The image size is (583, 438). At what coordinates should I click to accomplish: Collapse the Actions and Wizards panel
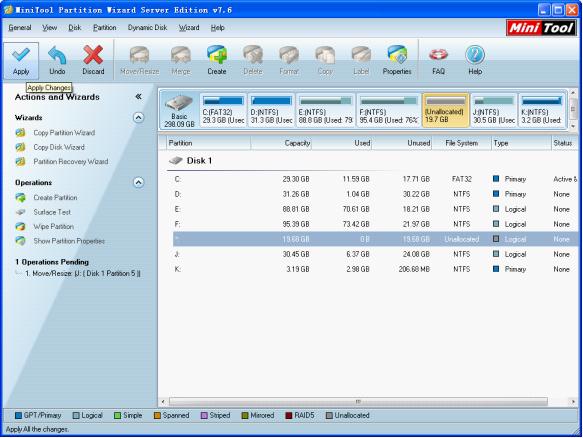(x=138, y=97)
